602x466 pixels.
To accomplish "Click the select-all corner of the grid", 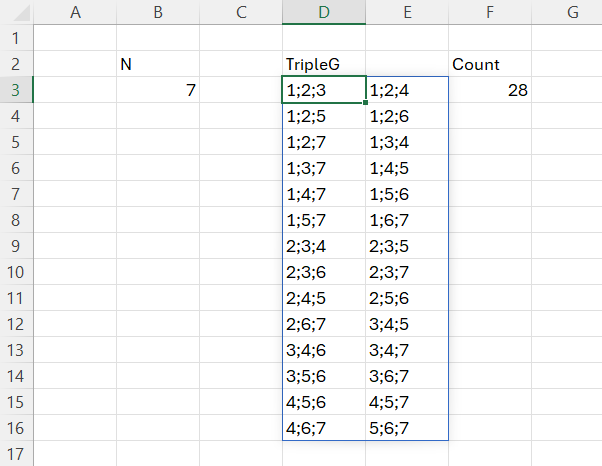I will pyautogui.click(x=16, y=12).
